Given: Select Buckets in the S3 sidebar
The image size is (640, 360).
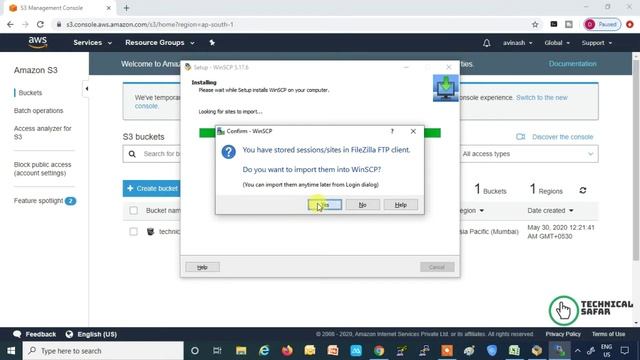Looking at the screenshot, I should point(30,93).
